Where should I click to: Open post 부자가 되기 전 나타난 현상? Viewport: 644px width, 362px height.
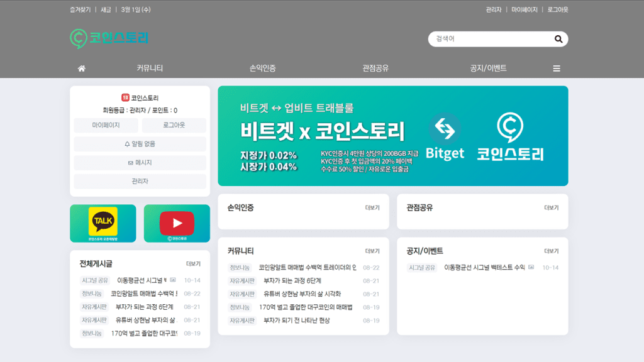click(x=296, y=321)
